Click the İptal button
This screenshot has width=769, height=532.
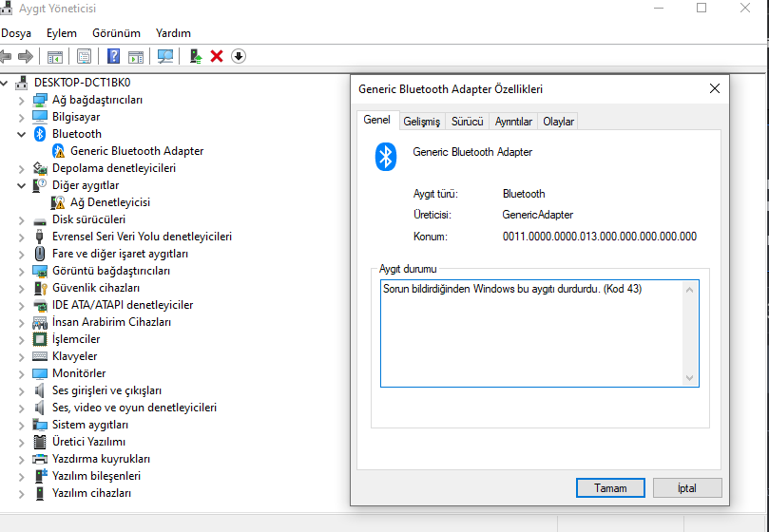click(x=687, y=488)
